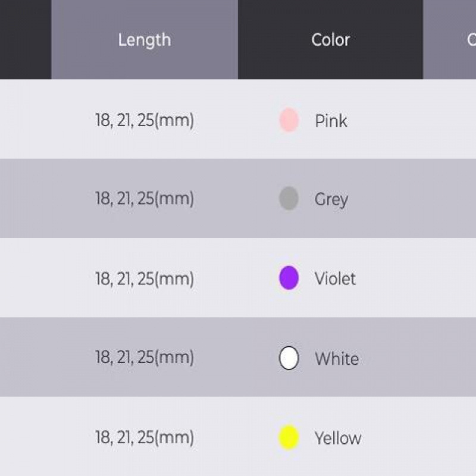Click the White color name

[336, 359]
